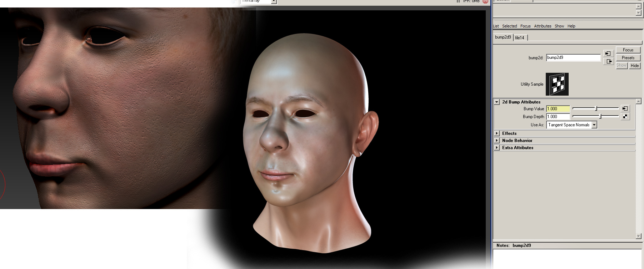
Task: Click the Bump Depth number field
Action: 558,117
